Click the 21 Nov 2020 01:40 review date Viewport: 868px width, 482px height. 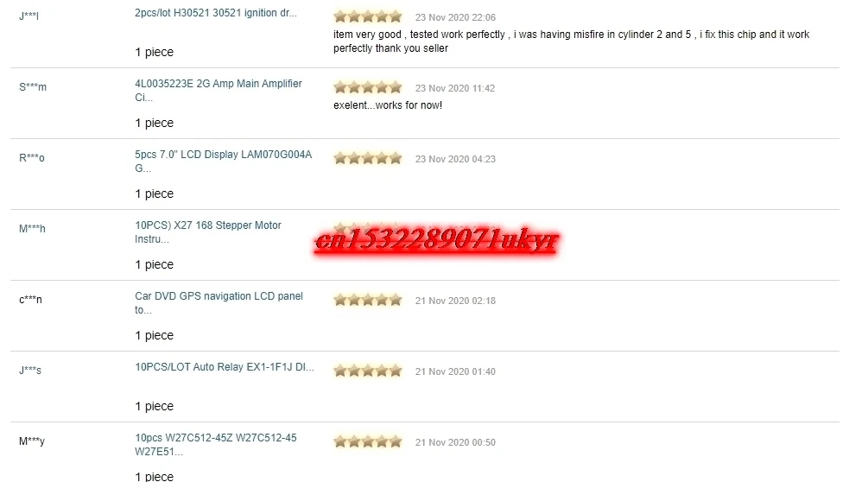455,371
